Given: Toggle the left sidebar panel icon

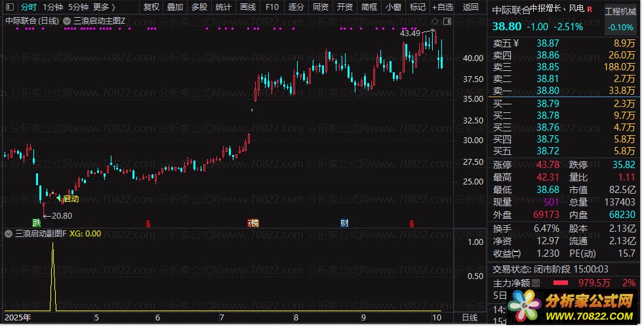Looking at the screenshot, I should tap(10, 7).
